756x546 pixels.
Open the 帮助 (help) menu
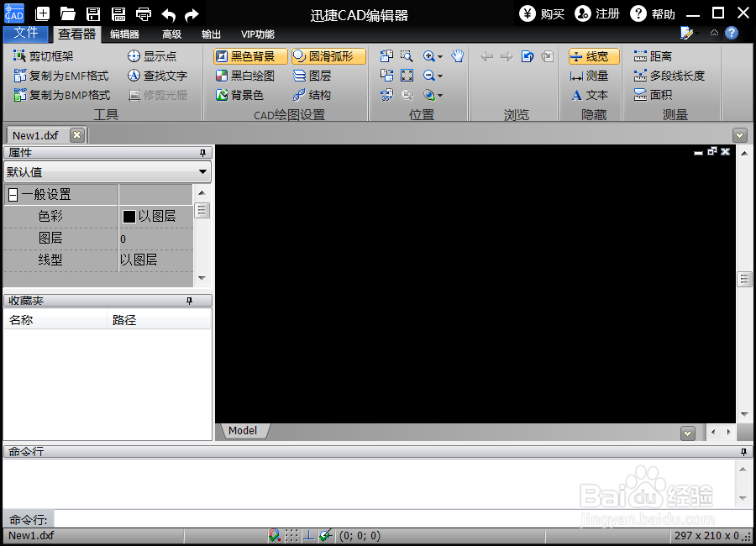(653, 13)
